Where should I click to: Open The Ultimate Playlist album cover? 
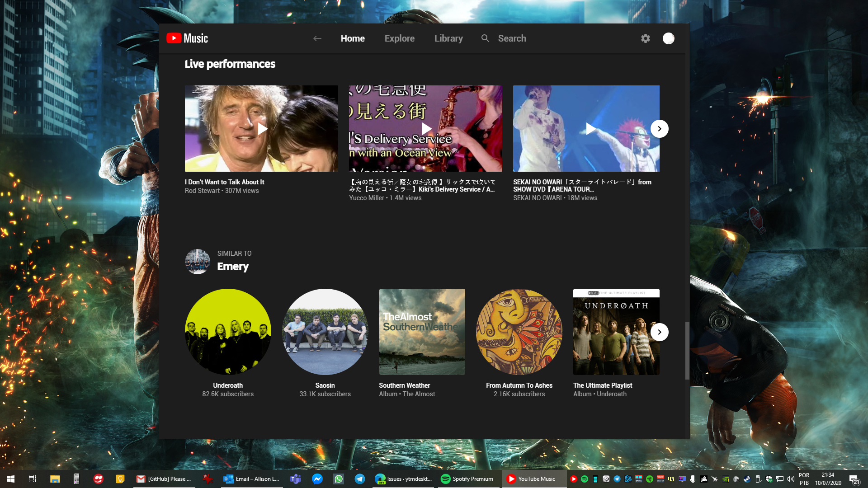coord(616,332)
